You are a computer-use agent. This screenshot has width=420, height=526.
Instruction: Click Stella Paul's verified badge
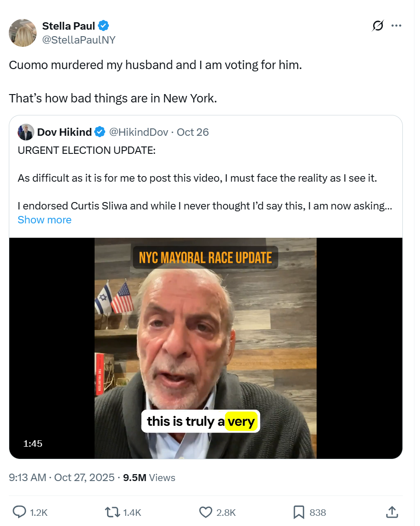pyautogui.click(x=103, y=26)
